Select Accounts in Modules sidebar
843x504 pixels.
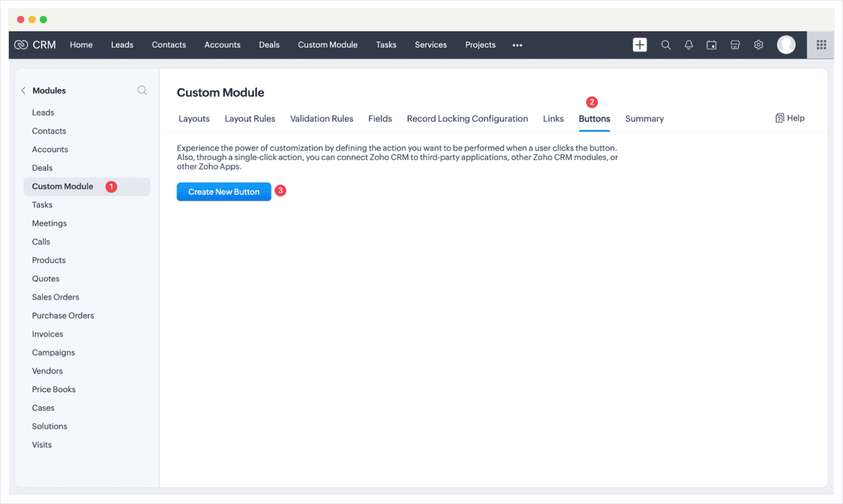click(x=50, y=150)
